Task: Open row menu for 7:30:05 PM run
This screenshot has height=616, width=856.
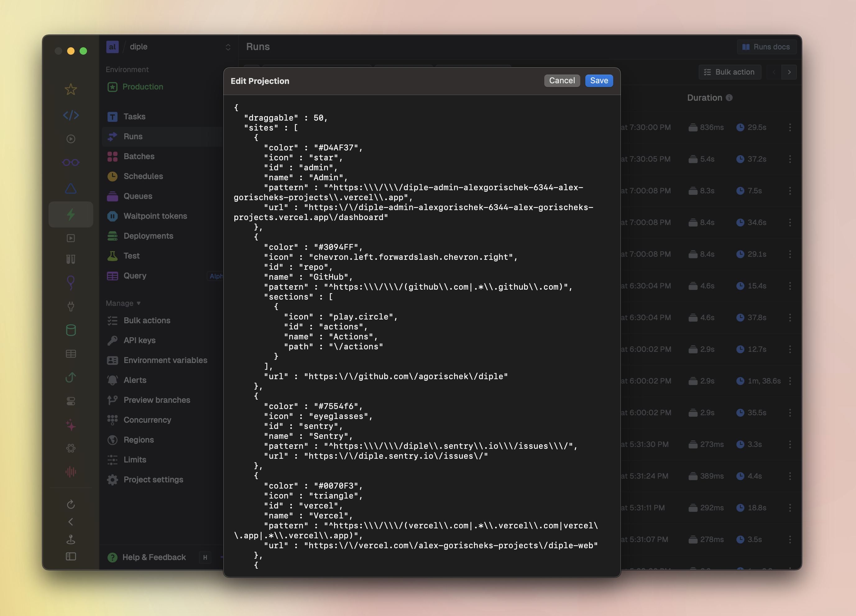Action: click(x=790, y=159)
